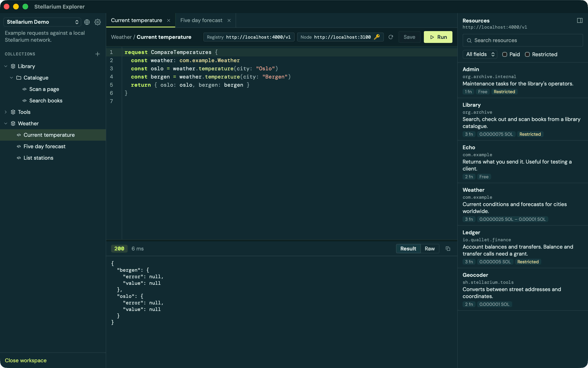The image size is (588, 368).
Task: Open the Ledger resource card
Action: (x=523, y=247)
